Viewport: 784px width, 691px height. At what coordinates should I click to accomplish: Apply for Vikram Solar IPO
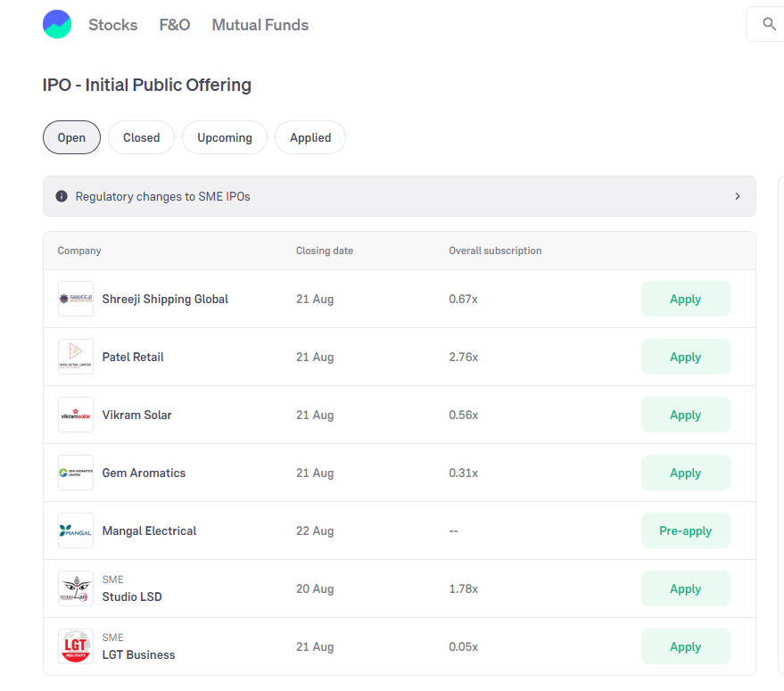686,415
